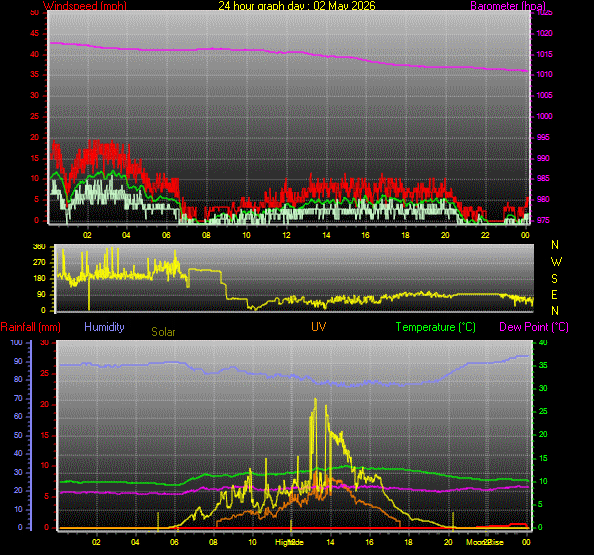Click 45 on the windspeed axis
Image resolution: width=594 pixels, height=555 pixels.
(34, 33)
